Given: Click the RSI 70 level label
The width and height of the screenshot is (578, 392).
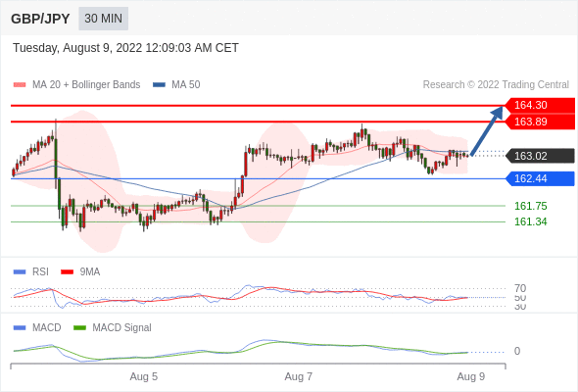Looking at the screenshot, I should pos(520,288).
